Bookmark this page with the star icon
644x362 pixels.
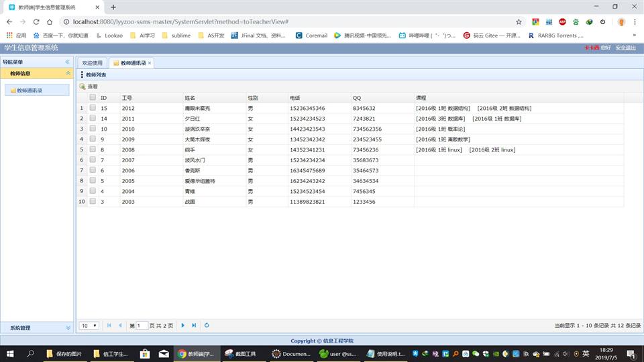tap(519, 21)
